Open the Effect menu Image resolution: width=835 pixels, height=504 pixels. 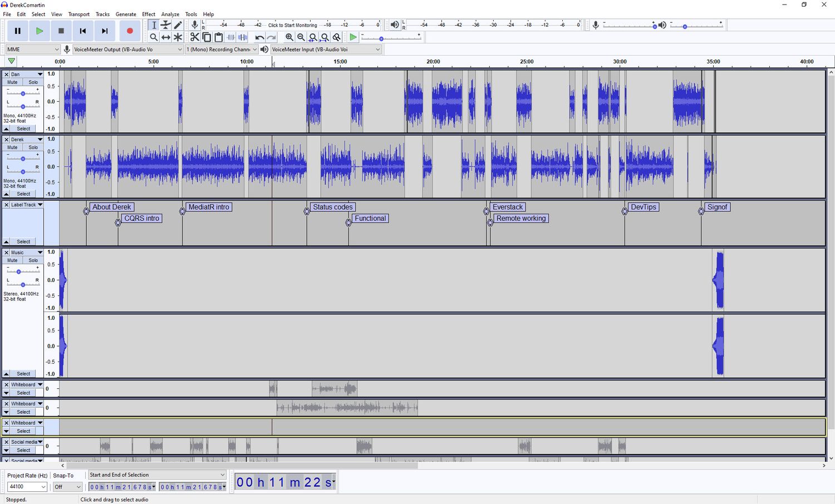pos(149,14)
